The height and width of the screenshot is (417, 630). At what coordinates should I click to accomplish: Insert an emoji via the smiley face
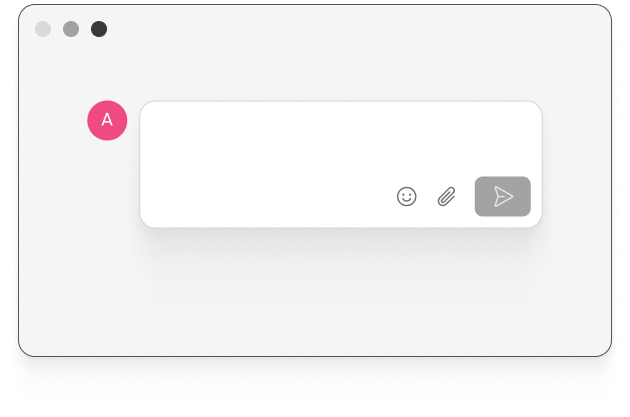click(x=406, y=196)
